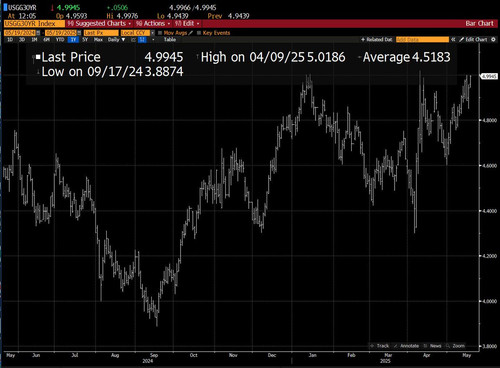
Task: Click the blue security marker beside USGG30YR
Action: [5, 7]
